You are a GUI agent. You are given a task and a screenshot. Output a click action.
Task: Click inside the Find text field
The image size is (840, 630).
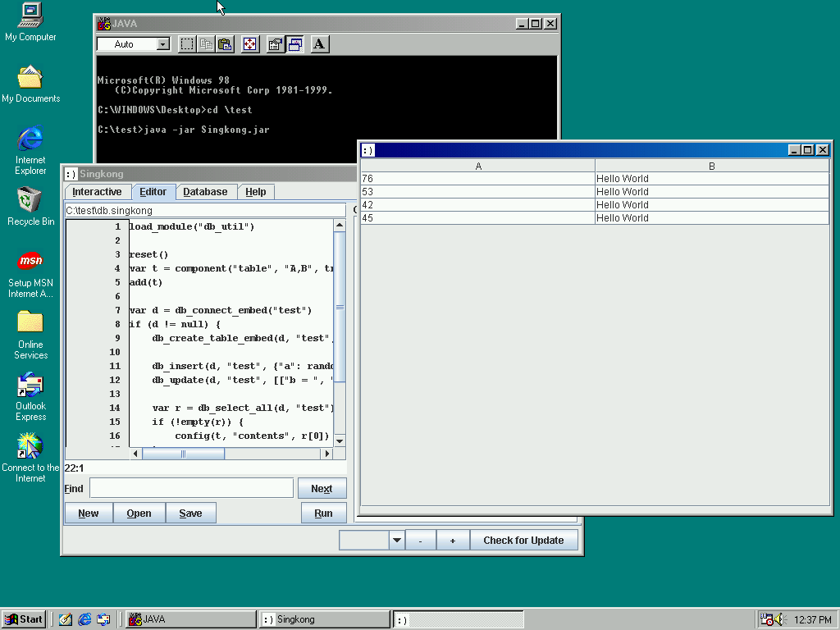(191, 488)
